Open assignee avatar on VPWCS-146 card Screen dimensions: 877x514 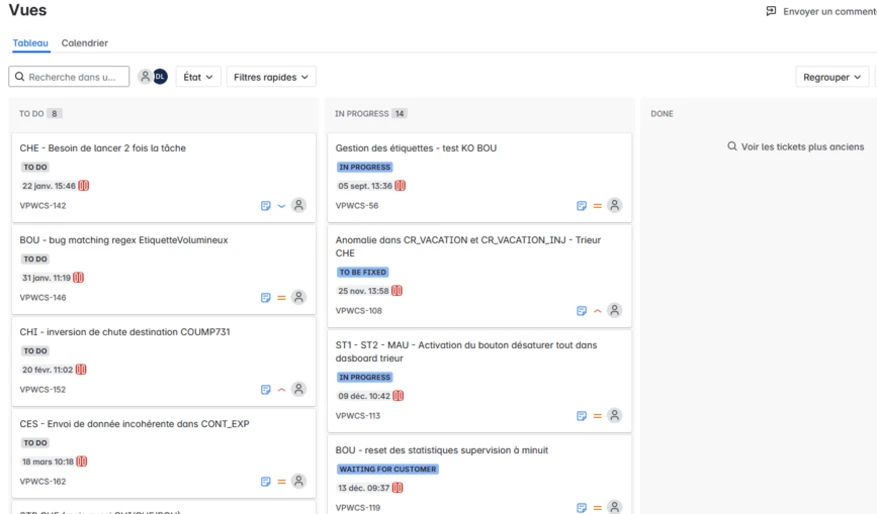pyautogui.click(x=299, y=297)
